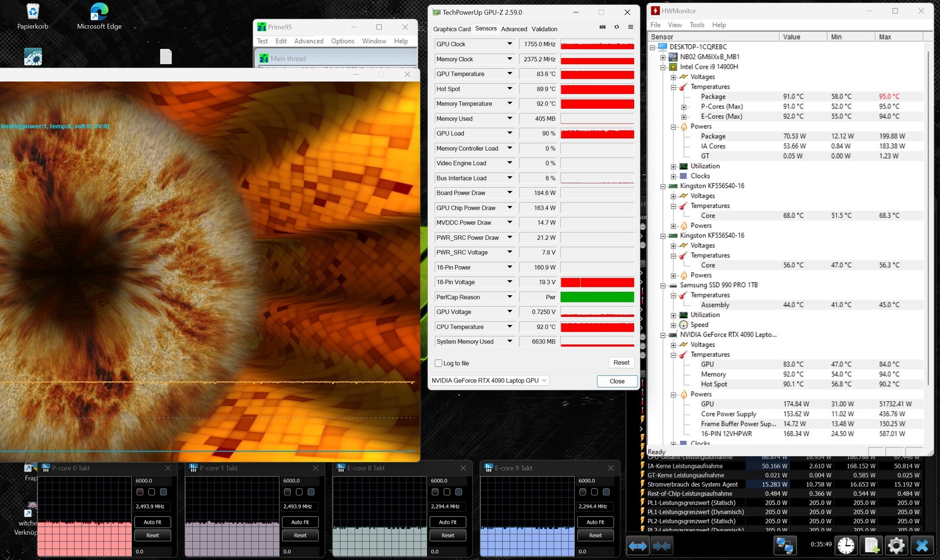Toggle first checkbox in P-core 0 Takt graph
Image resolution: width=940 pixels, height=560 pixels.
[x=140, y=492]
